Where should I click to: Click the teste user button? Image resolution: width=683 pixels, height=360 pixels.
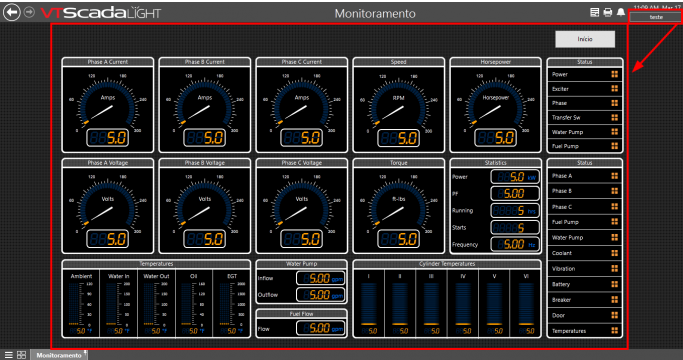656,17
